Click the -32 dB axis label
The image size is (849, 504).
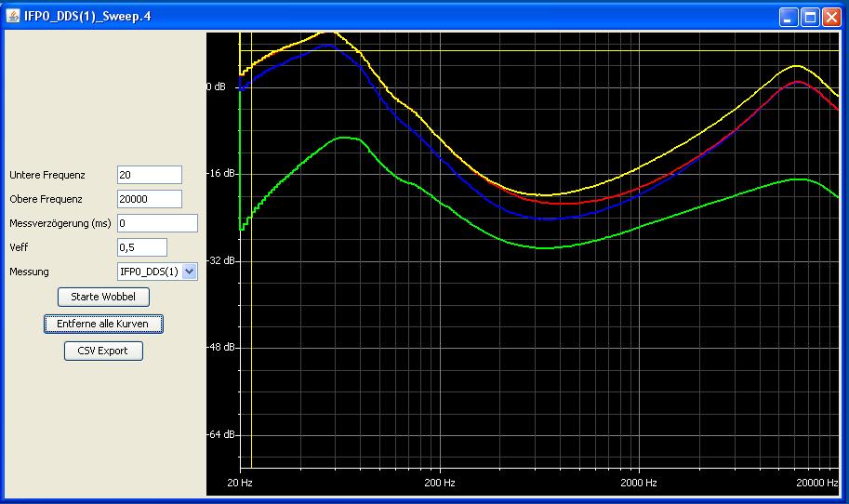[x=219, y=260]
